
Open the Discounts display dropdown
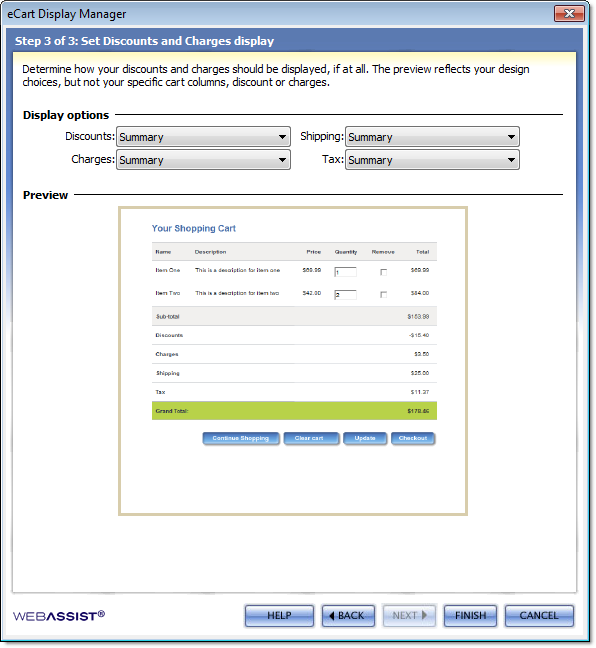coord(203,137)
